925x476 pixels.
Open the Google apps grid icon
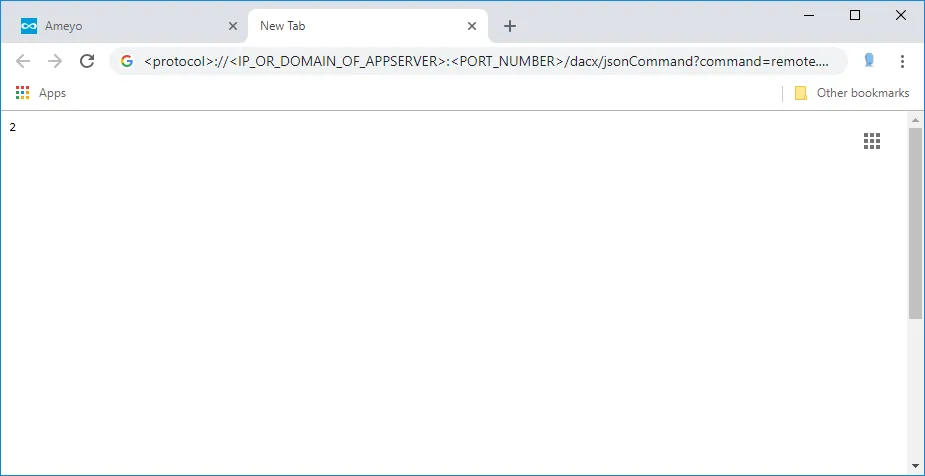tap(872, 141)
